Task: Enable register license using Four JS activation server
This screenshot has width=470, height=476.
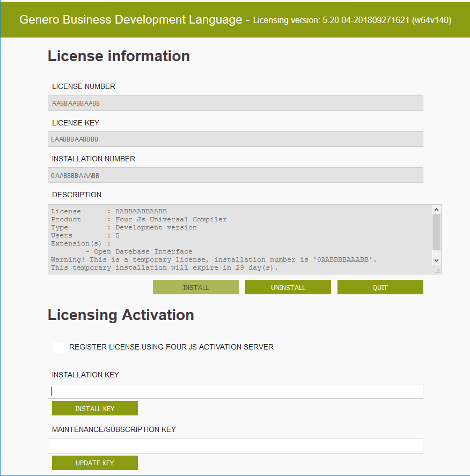Action: [x=58, y=347]
